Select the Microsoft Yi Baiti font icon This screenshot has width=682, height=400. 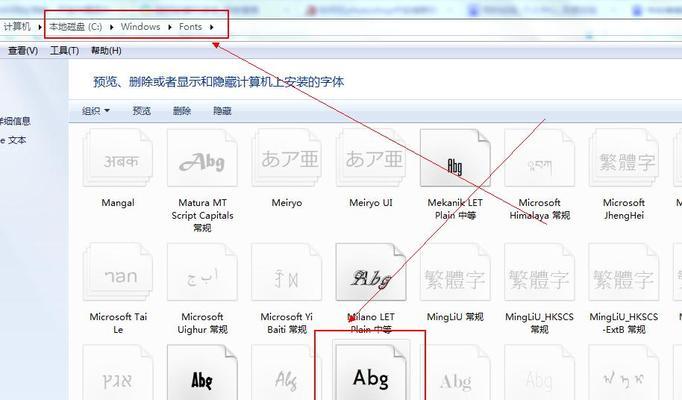point(287,273)
